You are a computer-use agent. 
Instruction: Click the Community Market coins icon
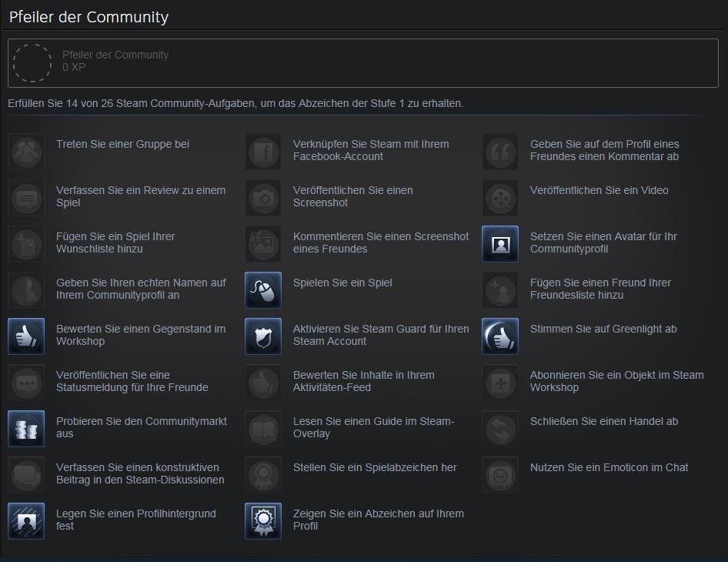click(26, 429)
